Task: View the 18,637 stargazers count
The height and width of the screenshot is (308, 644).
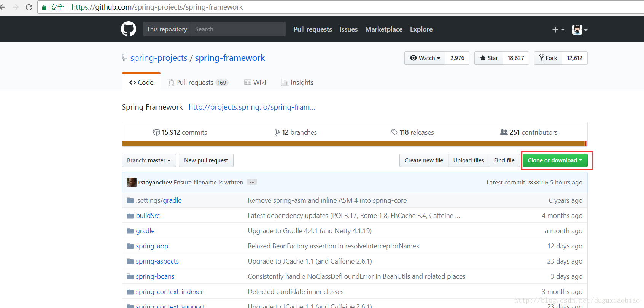Action: 516,58
